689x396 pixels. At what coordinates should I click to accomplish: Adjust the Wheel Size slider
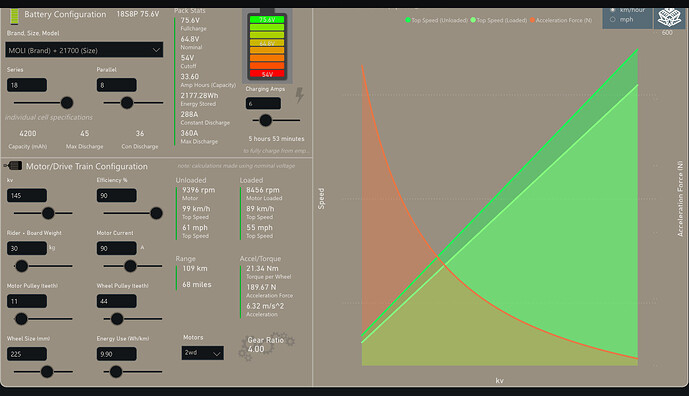click(x=47, y=372)
